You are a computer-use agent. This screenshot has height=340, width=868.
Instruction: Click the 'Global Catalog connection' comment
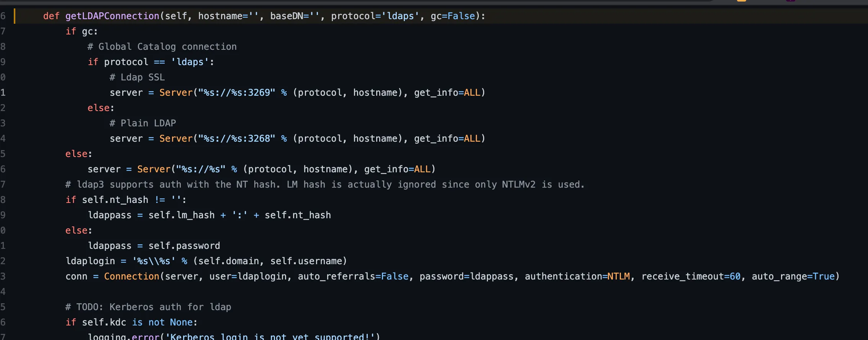pyautogui.click(x=162, y=47)
